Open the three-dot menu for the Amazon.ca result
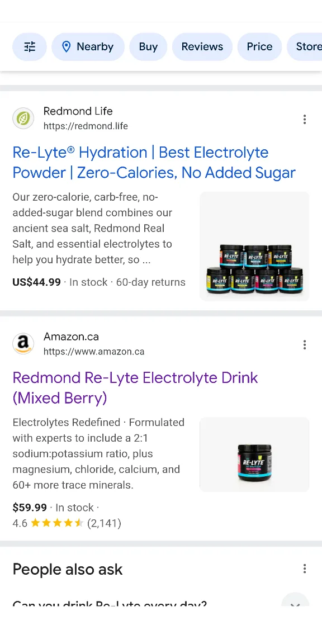 305,345
